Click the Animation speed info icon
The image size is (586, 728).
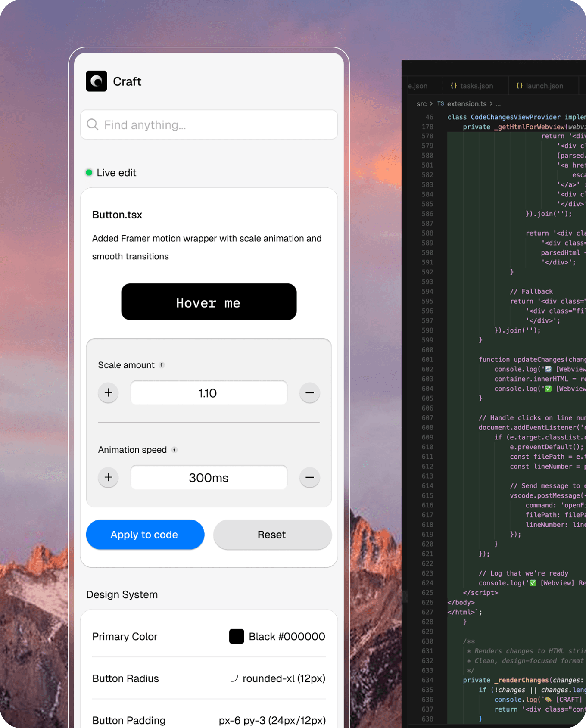[175, 450]
